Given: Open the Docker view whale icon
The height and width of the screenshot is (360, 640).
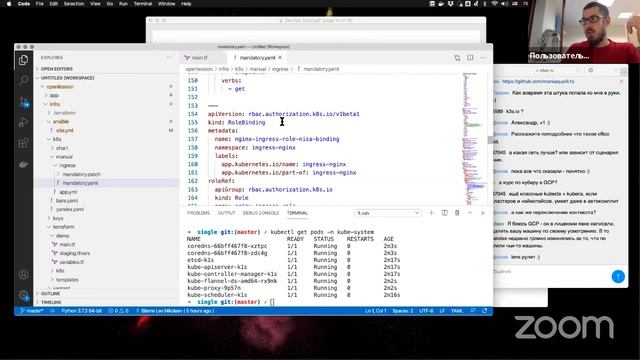Looking at the screenshot, I should pos(23,164).
